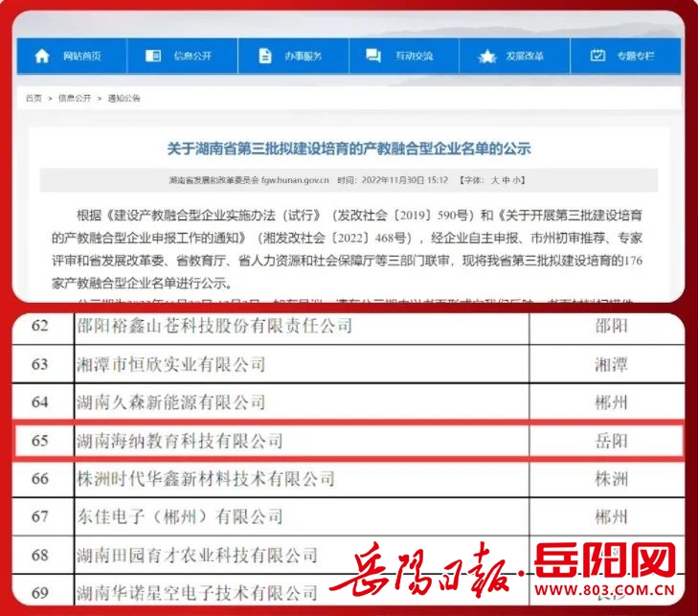Click 湖南海纳教育科技有限公司

click(180, 441)
